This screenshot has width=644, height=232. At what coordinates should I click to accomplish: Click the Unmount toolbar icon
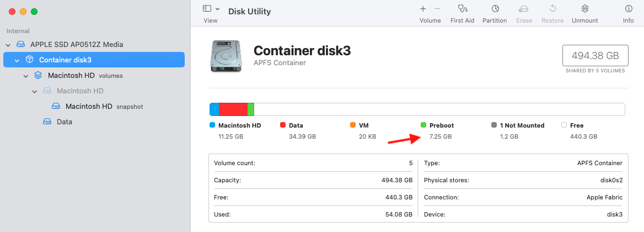pyautogui.click(x=584, y=9)
